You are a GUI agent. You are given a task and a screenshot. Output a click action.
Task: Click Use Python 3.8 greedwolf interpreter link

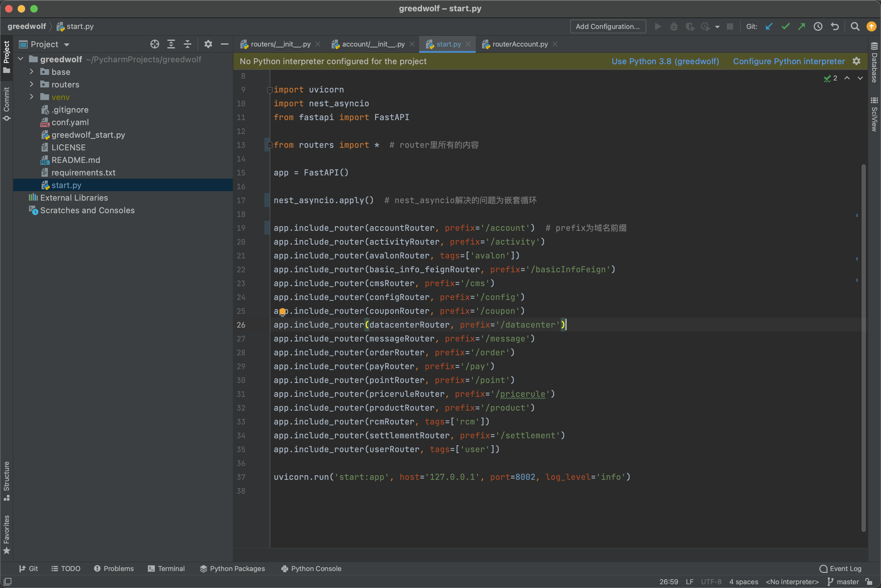666,61
